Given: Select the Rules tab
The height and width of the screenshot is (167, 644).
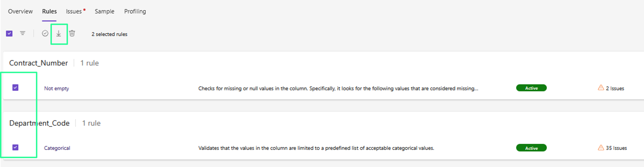Looking at the screenshot, I should (49, 12).
